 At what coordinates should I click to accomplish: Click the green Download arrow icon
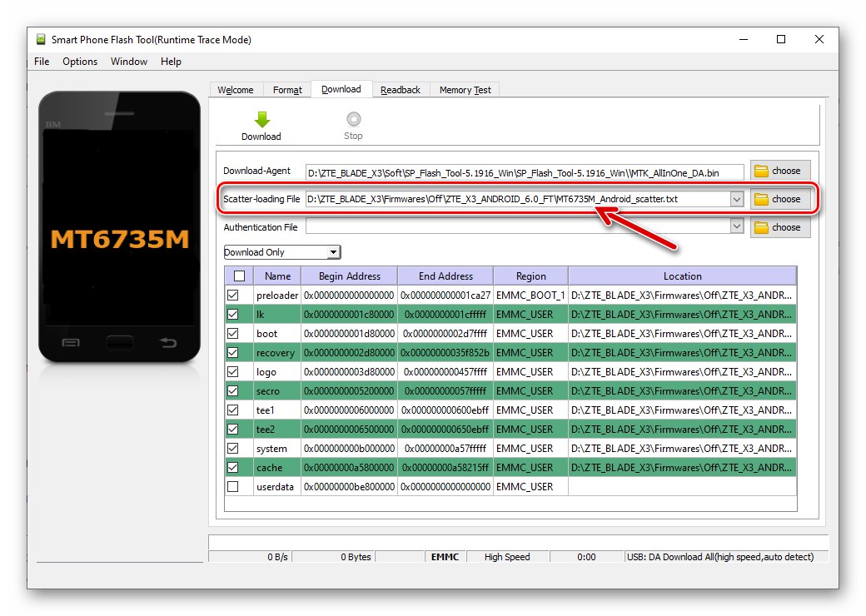click(x=261, y=119)
